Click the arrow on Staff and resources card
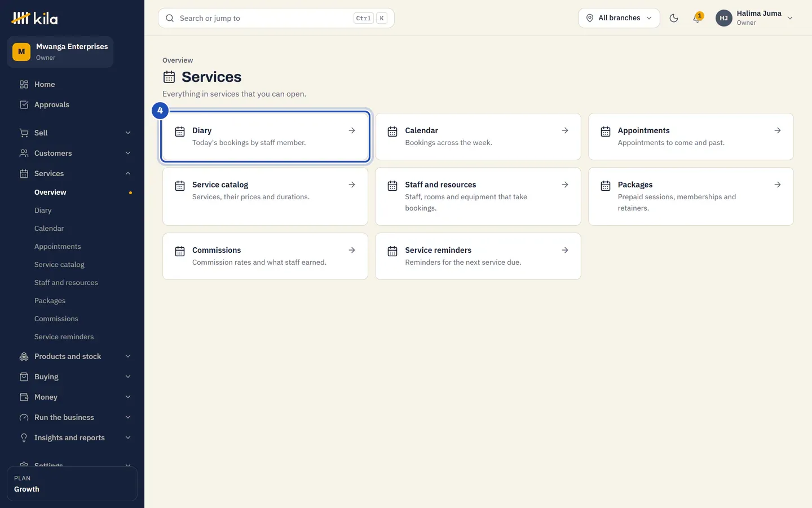812x508 pixels. (x=565, y=185)
